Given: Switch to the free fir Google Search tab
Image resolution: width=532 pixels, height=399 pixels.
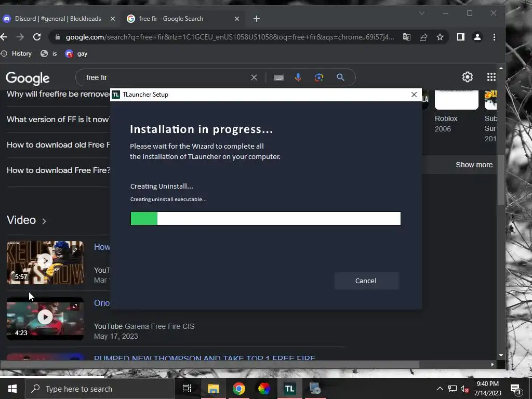Looking at the screenshot, I should pos(170,19).
